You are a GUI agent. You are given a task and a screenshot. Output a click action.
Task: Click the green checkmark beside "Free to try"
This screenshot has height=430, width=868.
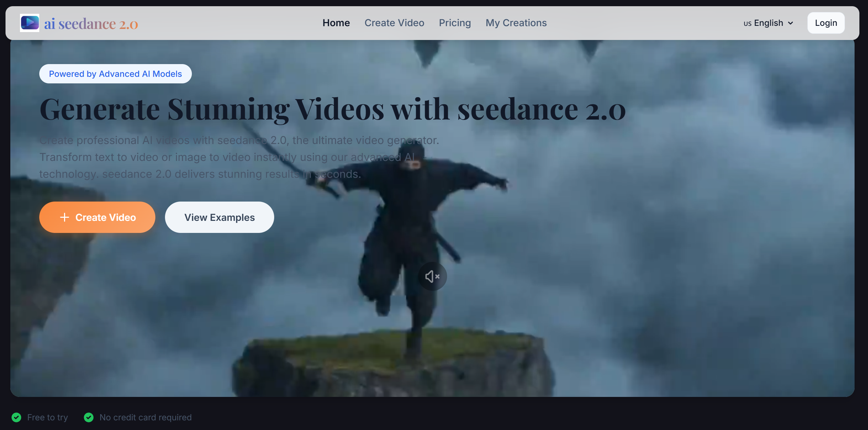point(17,417)
